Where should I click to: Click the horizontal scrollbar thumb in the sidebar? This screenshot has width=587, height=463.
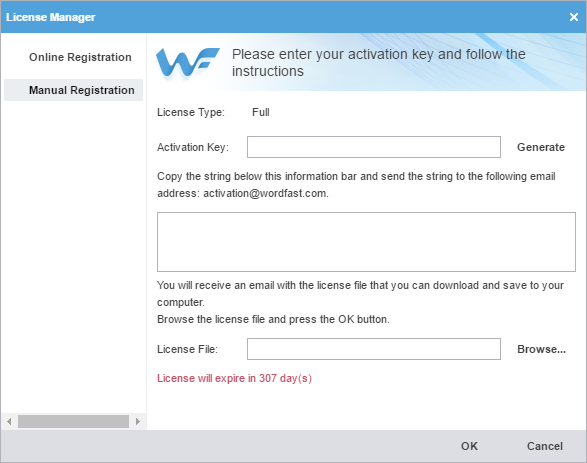point(73,421)
